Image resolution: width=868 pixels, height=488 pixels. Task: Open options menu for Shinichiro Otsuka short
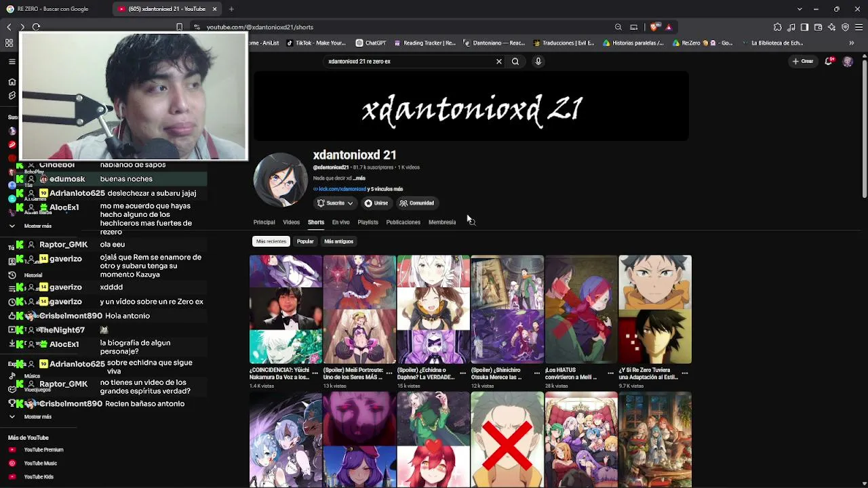(x=537, y=373)
